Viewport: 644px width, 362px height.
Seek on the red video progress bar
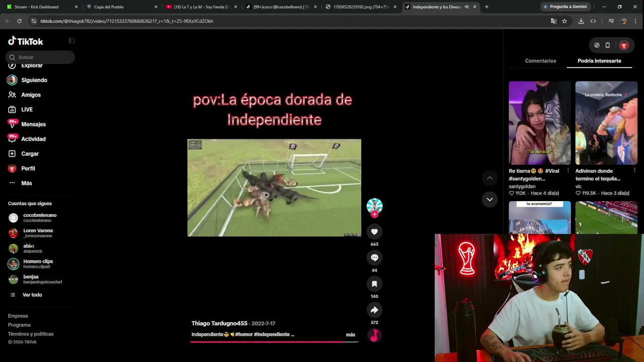click(x=274, y=342)
